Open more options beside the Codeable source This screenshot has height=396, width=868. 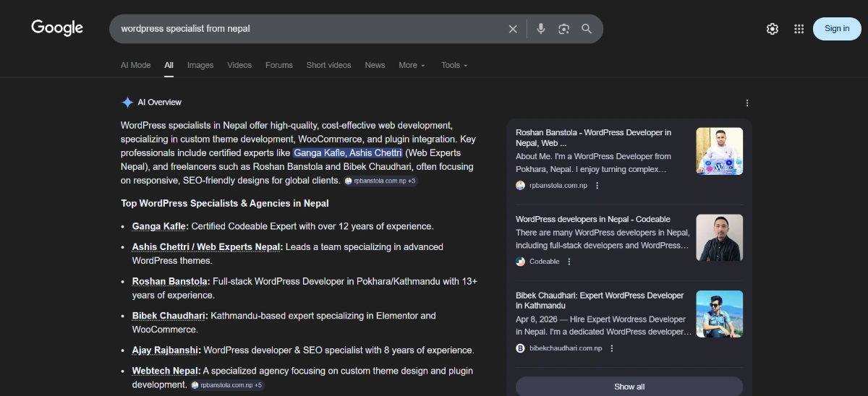569,262
